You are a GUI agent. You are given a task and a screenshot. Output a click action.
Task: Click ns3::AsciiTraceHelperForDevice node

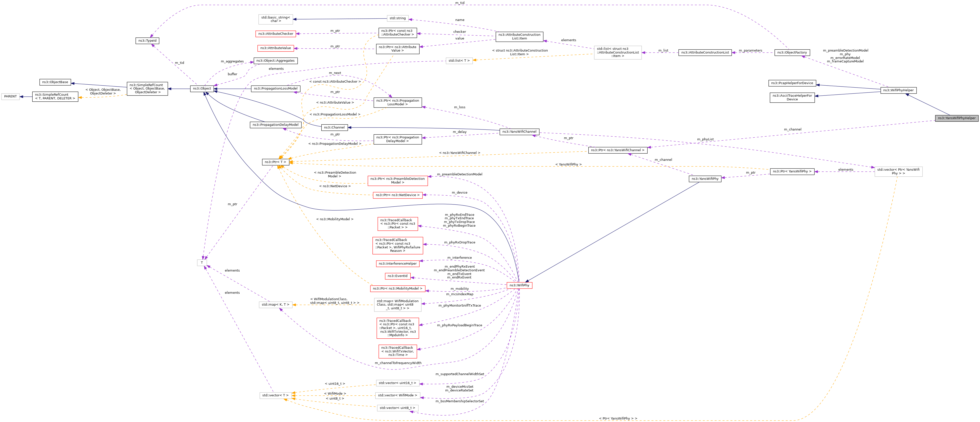tap(792, 97)
